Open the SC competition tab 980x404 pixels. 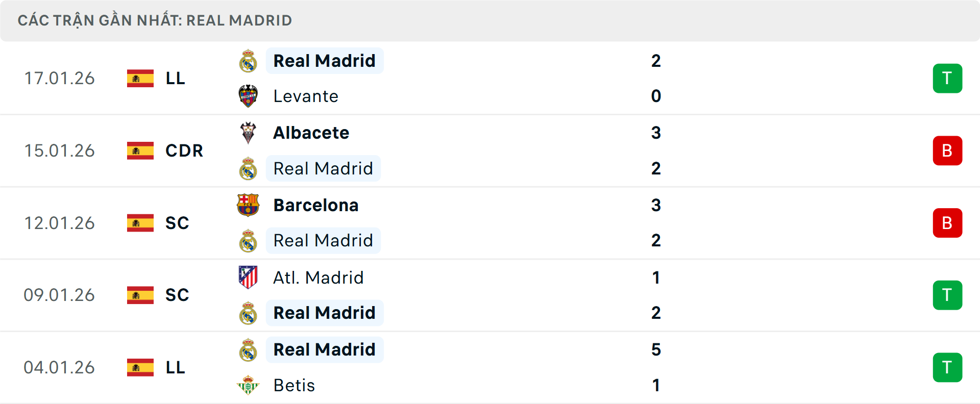177,223
